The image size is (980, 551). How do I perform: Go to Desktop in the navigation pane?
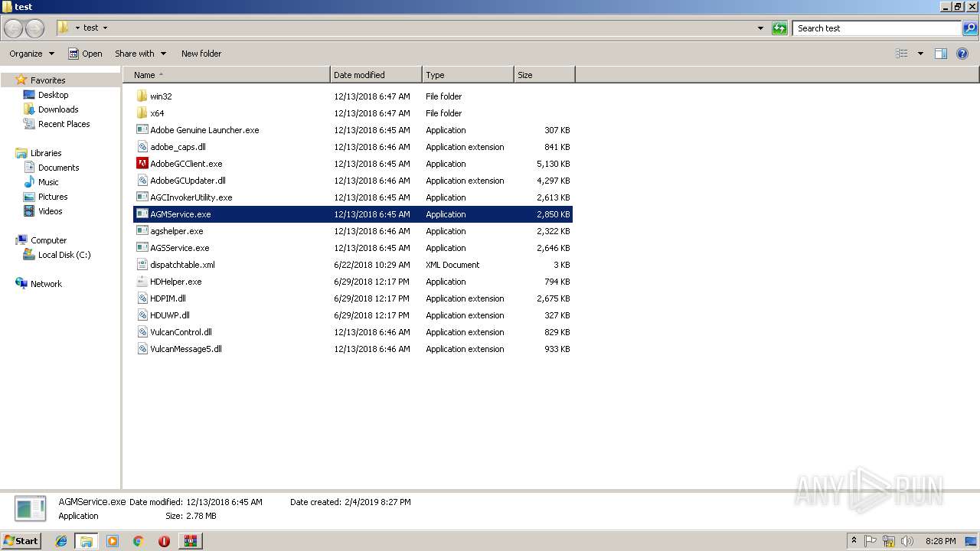53,95
